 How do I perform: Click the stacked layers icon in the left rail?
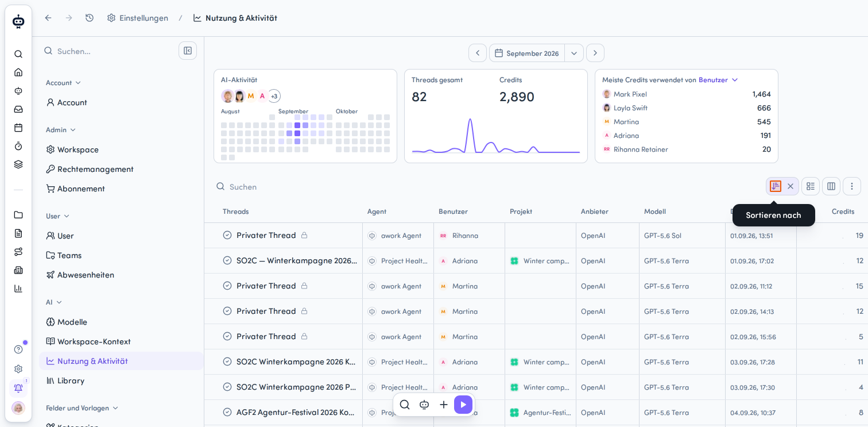click(18, 164)
